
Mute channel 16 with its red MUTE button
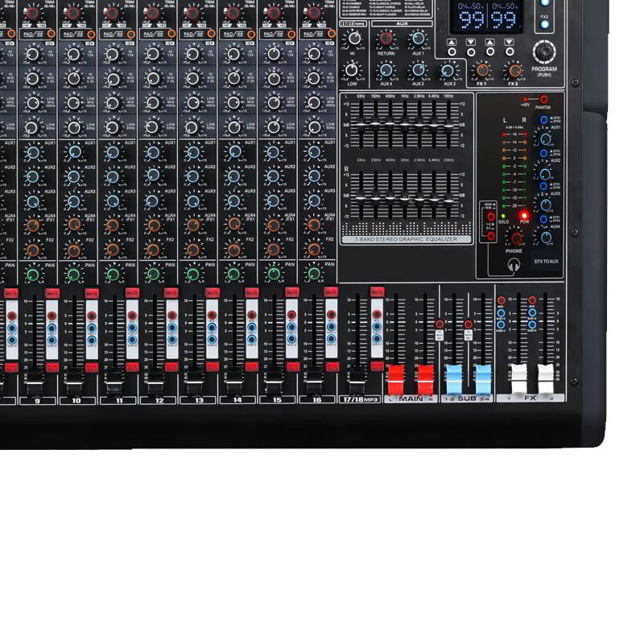click(x=331, y=291)
